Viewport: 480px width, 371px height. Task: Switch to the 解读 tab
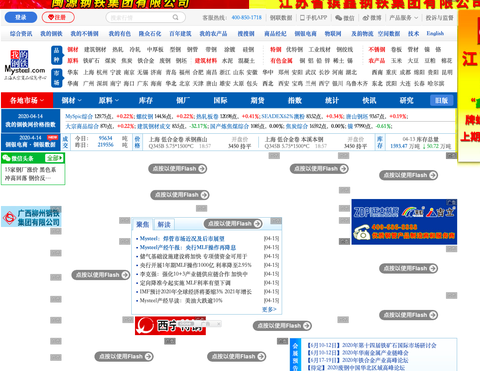164,225
